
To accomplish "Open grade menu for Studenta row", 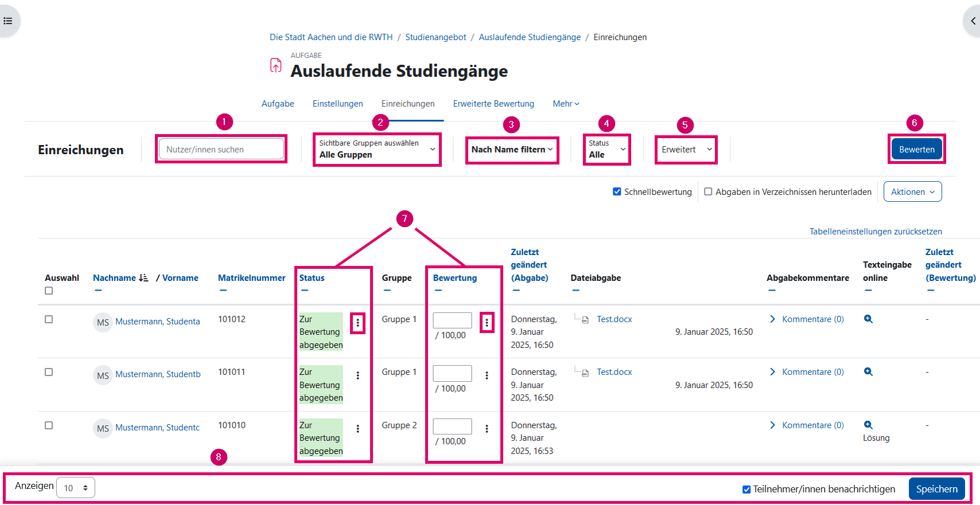I will (x=487, y=323).
